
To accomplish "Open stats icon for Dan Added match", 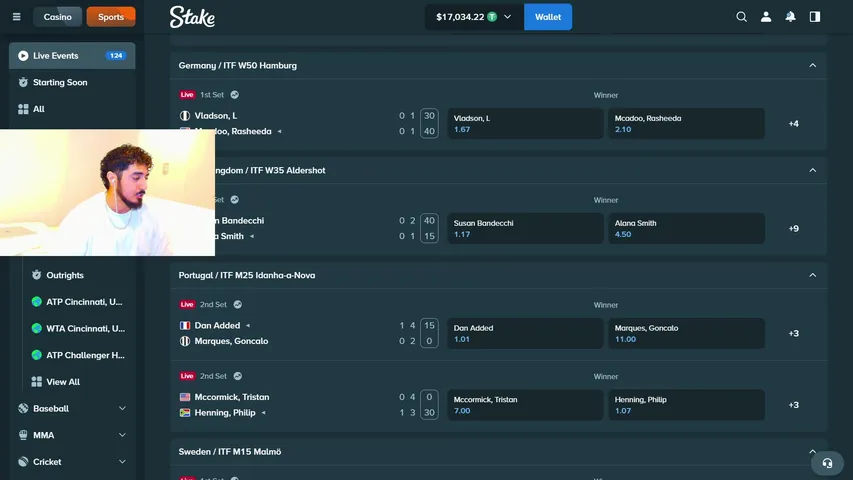I will 238,304.
